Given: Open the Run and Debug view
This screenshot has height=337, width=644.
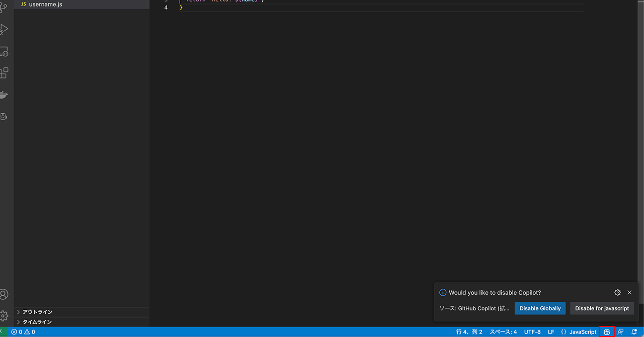Looking at the screenshot, I should (4, 29).
